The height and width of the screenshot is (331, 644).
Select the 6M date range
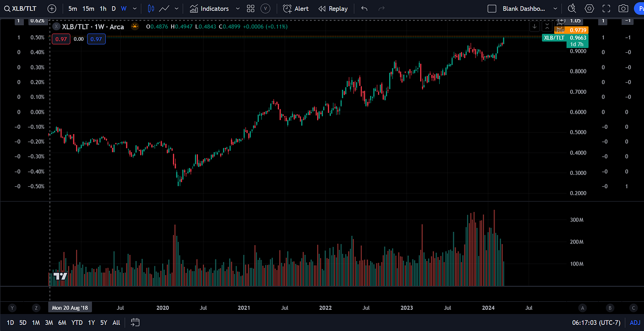click(62, 323)
